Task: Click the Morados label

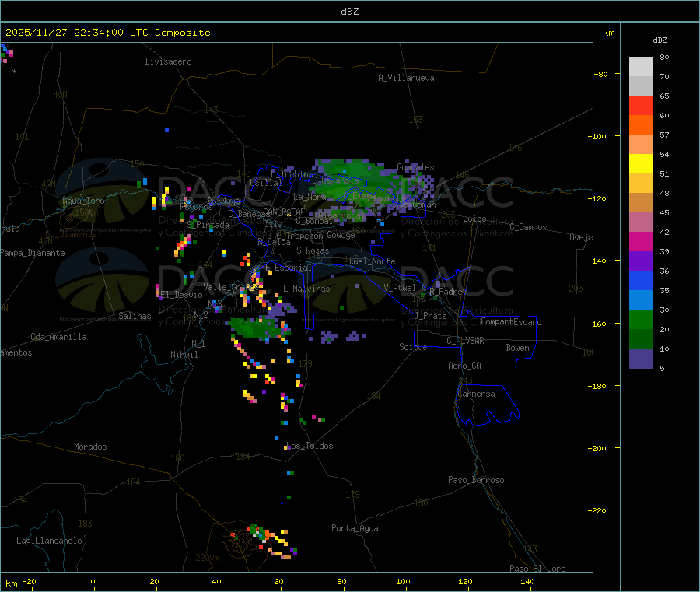Action: click(x=90, y=447)
